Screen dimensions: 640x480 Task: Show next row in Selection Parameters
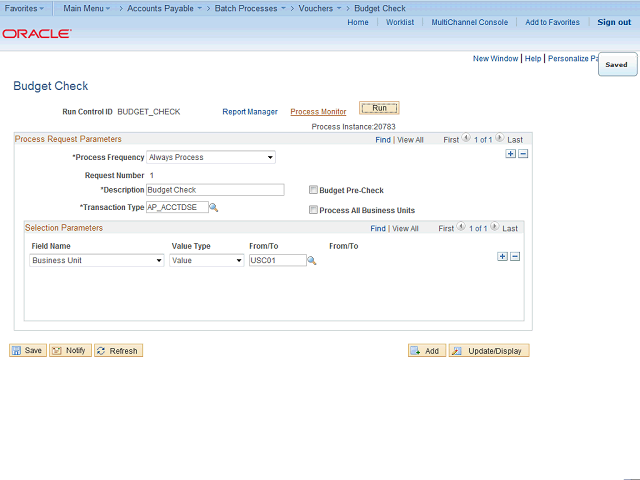click(x=494, y=226)
